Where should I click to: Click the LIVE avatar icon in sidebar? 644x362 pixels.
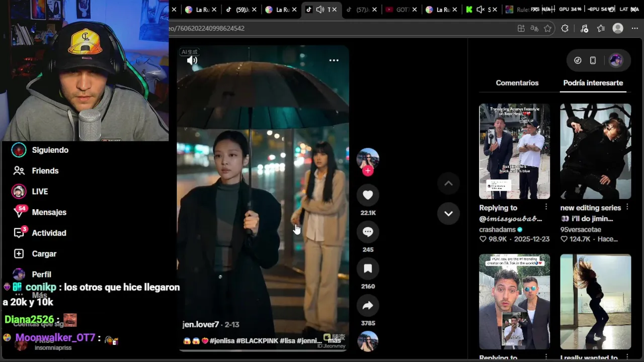19,192
